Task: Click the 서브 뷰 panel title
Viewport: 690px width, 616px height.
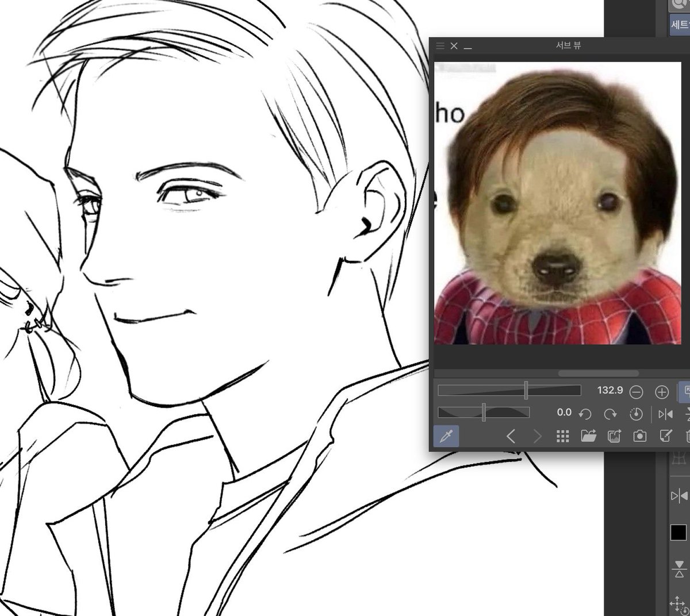Action: (x=568, y=45)
